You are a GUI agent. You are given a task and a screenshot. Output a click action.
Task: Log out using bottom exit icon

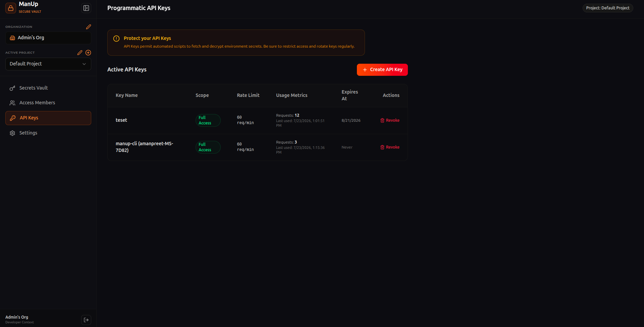(86, 320)
